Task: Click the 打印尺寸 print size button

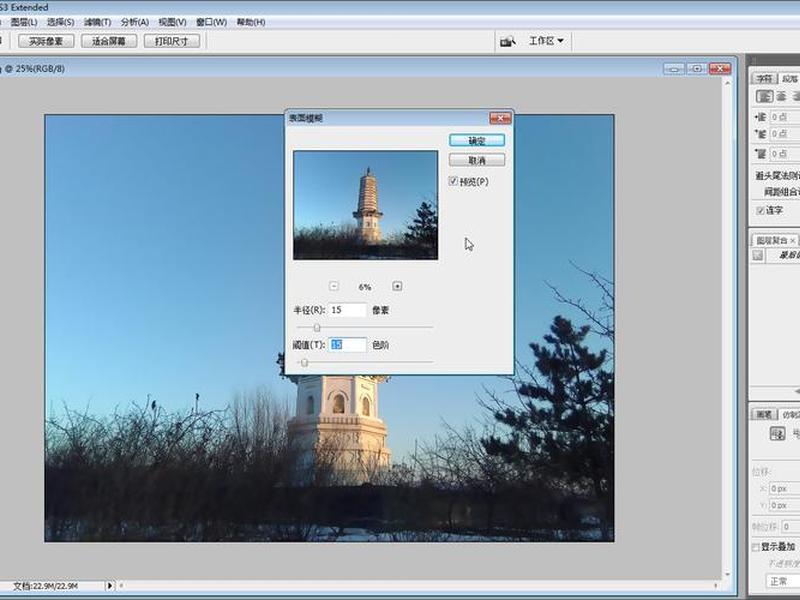Action: coord(171,41)
